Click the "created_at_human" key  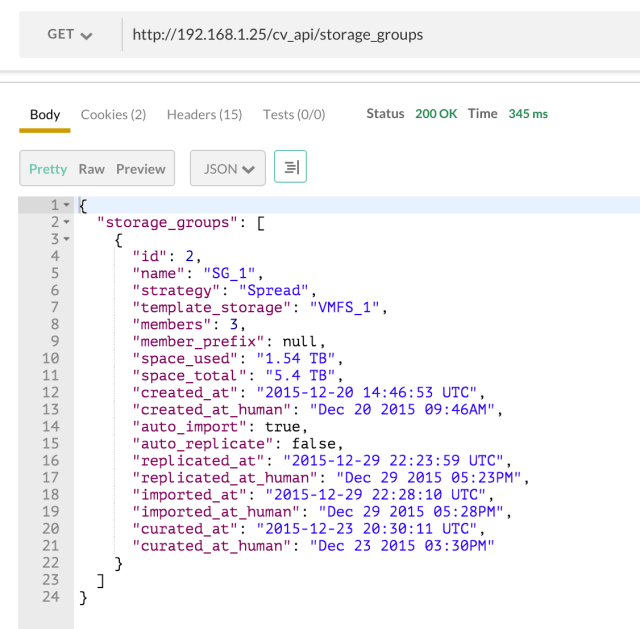(x=211, y=410)
